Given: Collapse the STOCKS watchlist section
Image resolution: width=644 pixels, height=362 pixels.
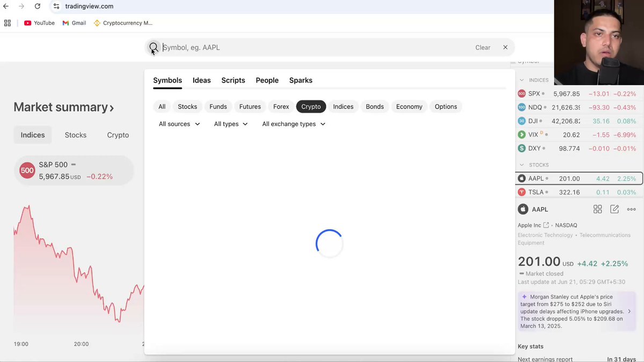Looking at the screenshot, I should [x=522, y=165].
